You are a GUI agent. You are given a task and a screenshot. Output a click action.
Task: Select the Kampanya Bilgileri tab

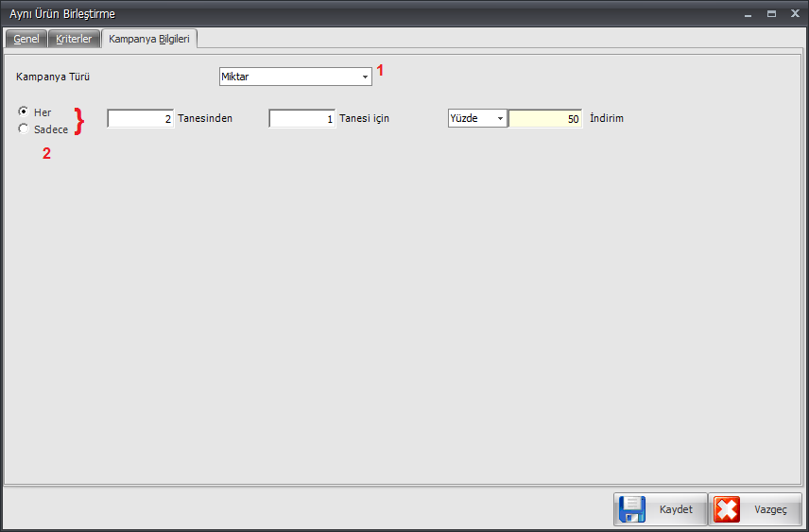[148, 39]
